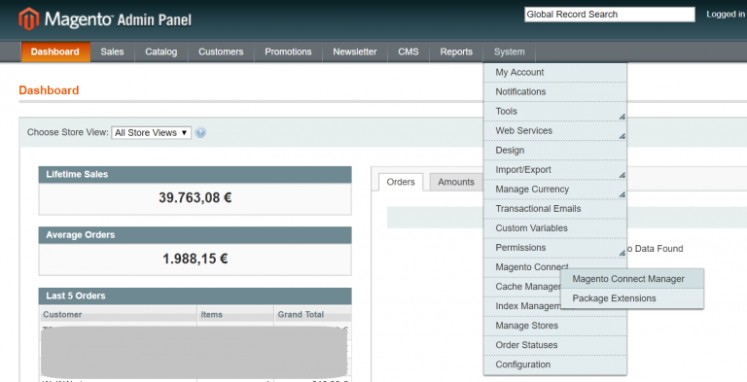Open the Customers menu

click(x=221, y=52)
